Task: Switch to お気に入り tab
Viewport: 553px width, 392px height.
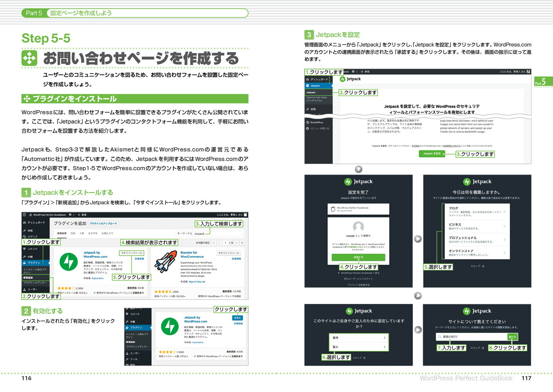Action: click(x=107, y=233)
